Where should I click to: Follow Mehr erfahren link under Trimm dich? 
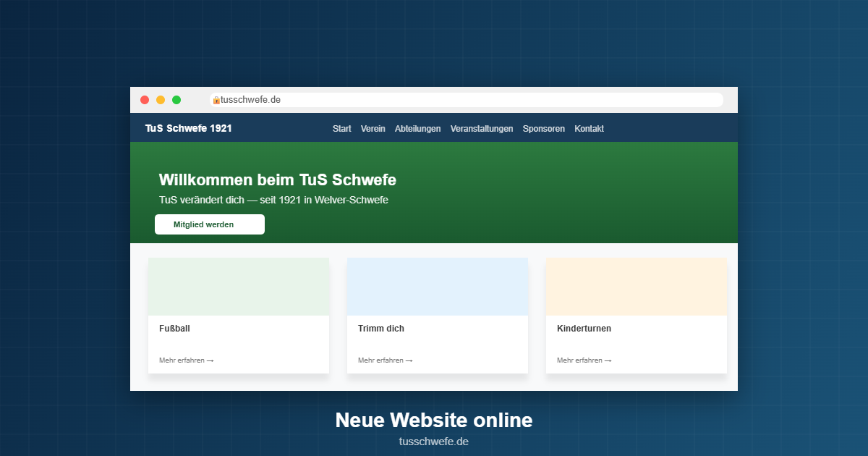[x=386, y=360]
